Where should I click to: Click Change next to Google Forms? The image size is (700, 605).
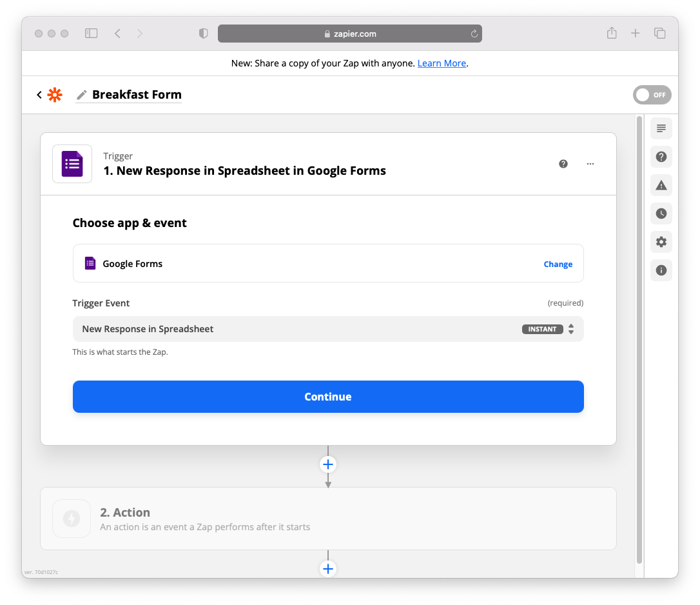tap(558, 264)
